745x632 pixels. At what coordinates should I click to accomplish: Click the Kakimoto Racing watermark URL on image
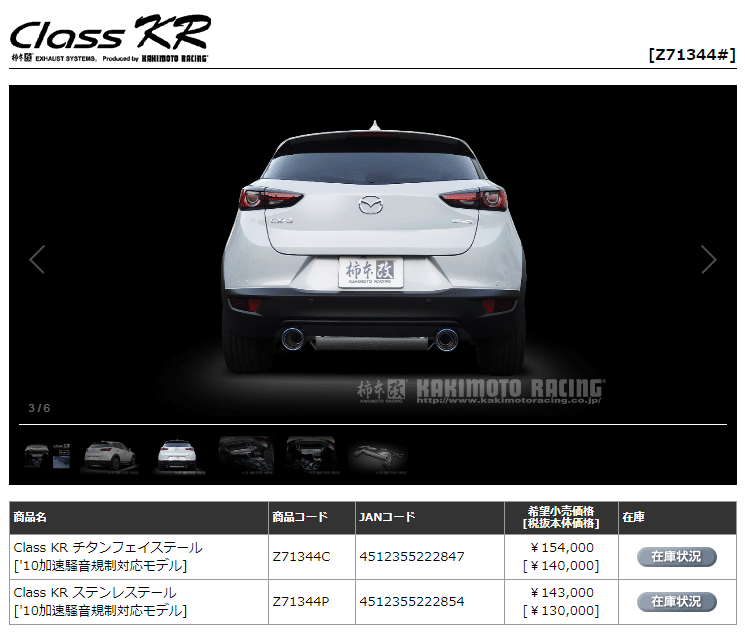coord(510,400)
